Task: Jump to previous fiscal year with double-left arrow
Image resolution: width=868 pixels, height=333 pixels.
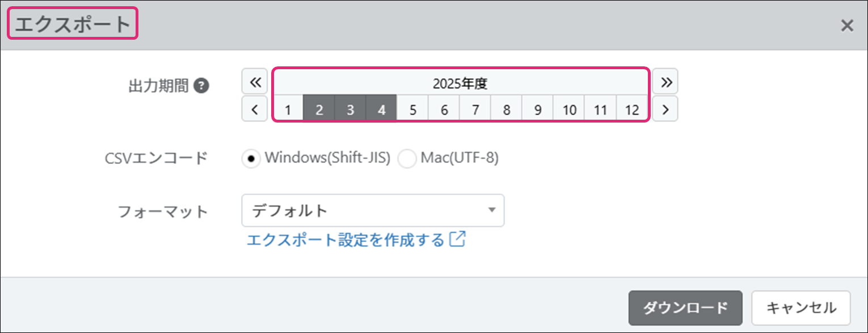Action: tap(255, 82)
